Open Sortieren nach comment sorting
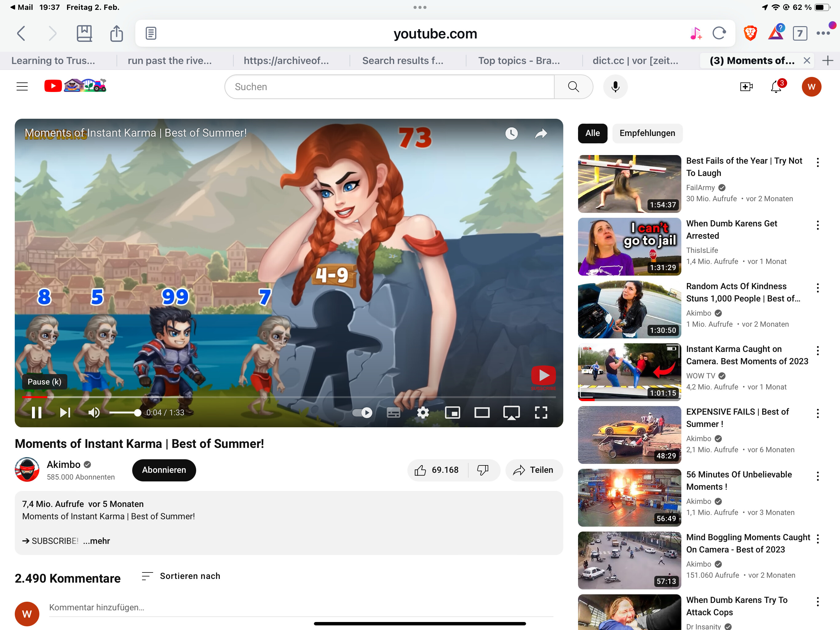This screenshot has height=630, width=840. (181, 576)
